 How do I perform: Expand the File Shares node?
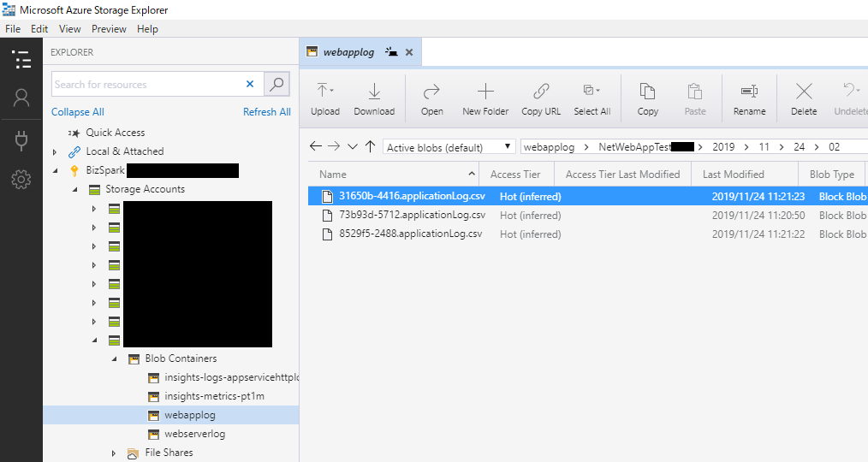click(114, 453)
